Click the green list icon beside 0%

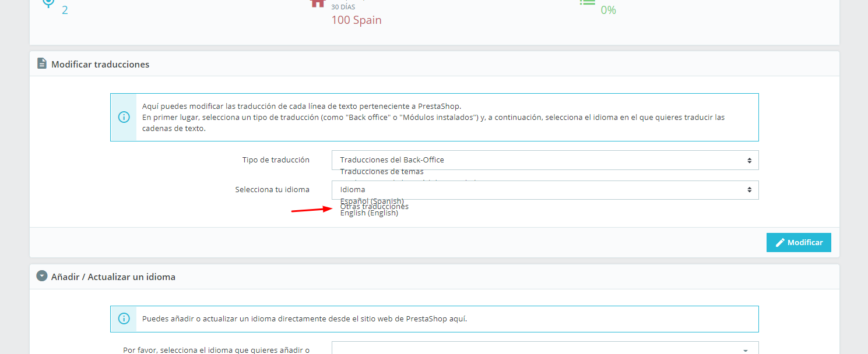(x=587, y=2)
